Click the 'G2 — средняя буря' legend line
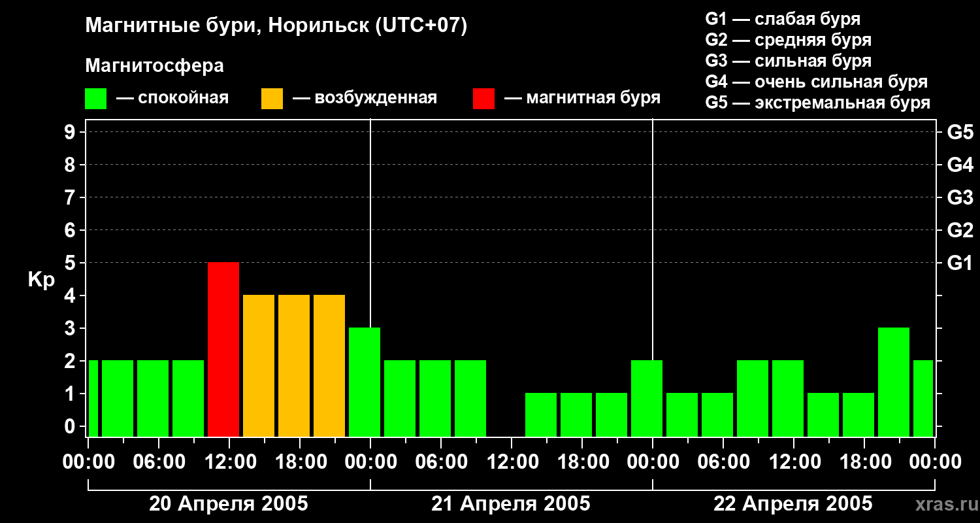This screenshot has height=523, width=980. click(x=788, y=40)
